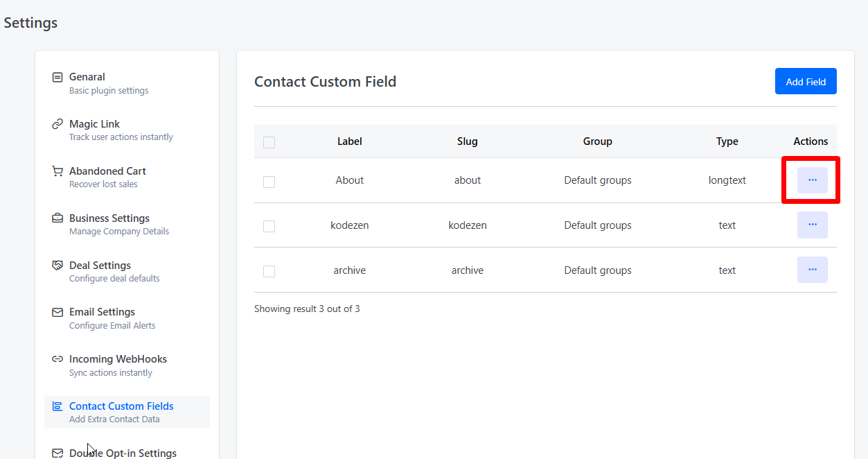Viewport: 868px width, 459px height.
Task: Click the Deal Settings handshake icon
Action: pyautogui.click(x=57, y=266)
